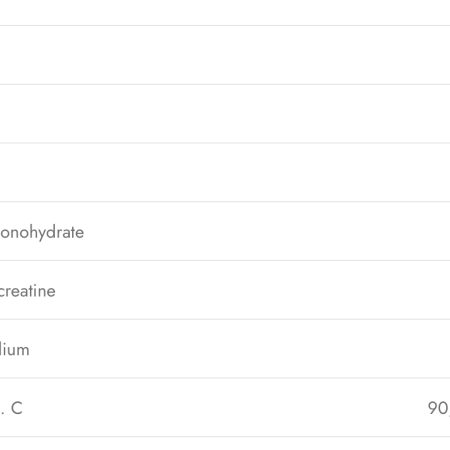
Task: Click the divider line between creatine and lium rows
Action: tap(225, 319)
